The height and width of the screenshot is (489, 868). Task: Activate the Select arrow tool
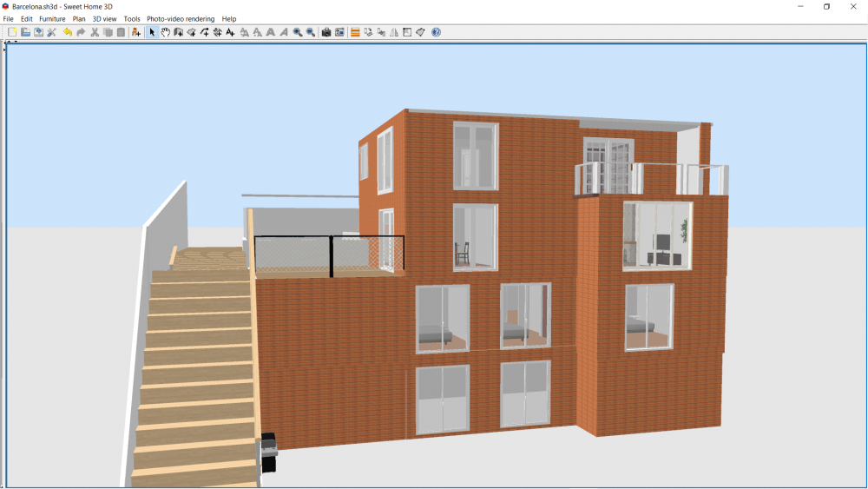point(152,32)
